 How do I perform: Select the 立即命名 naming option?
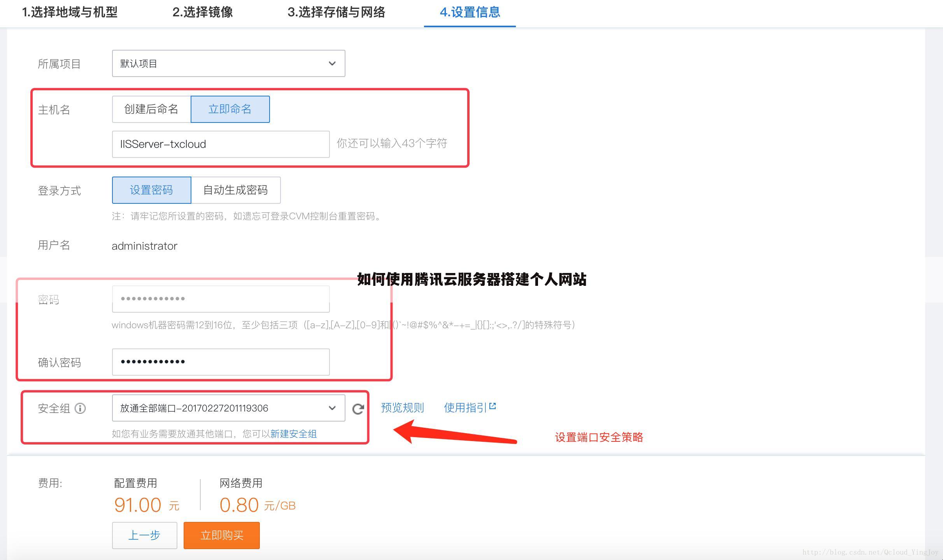point(230,109)
